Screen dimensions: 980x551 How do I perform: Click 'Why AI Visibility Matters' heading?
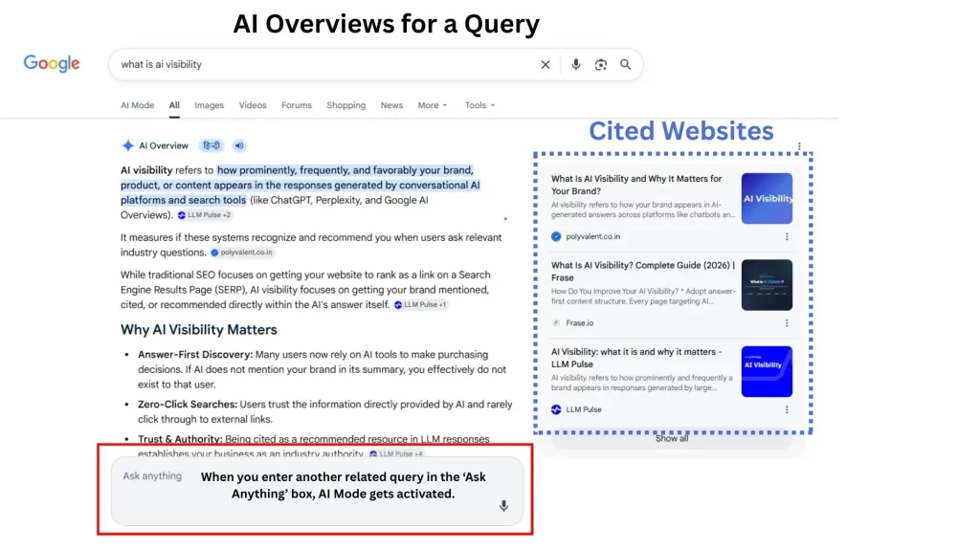(x=199, y=330)
